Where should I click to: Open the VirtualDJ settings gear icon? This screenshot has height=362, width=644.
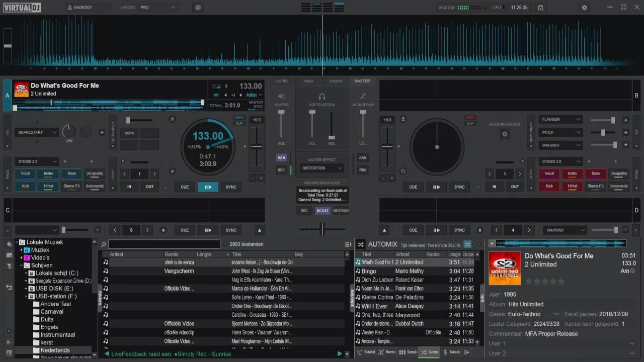[x=584, y=8]
